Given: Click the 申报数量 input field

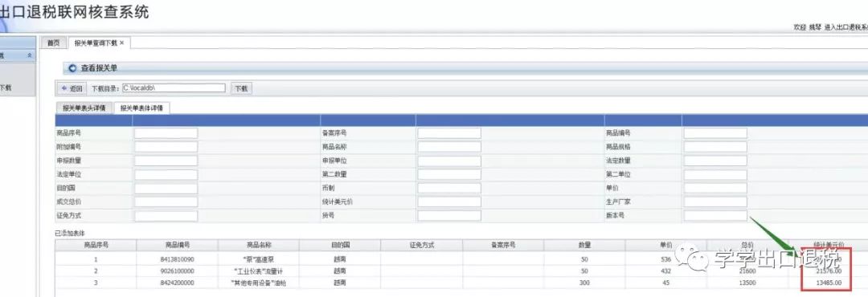Looking at the screenshot, I should [166, 161].
